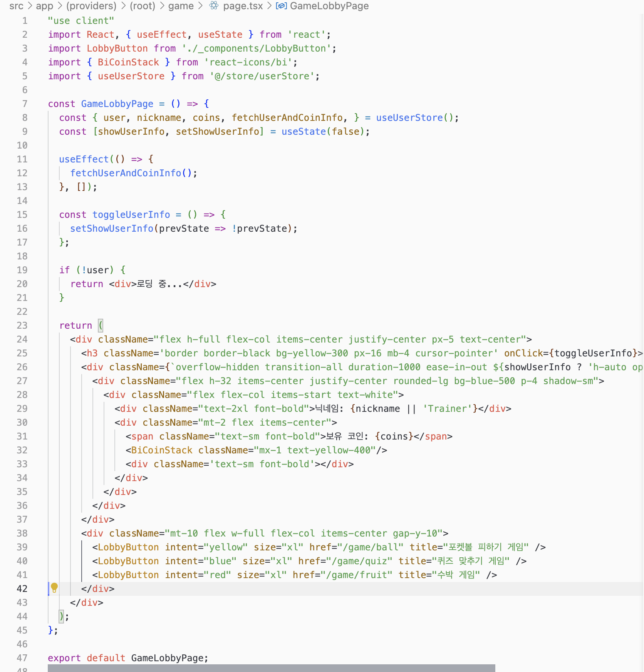This screenshot has height=672, width=644.
Task: Click the 'BiCoinStack' JSX tag on line 32
Action: 161,450
